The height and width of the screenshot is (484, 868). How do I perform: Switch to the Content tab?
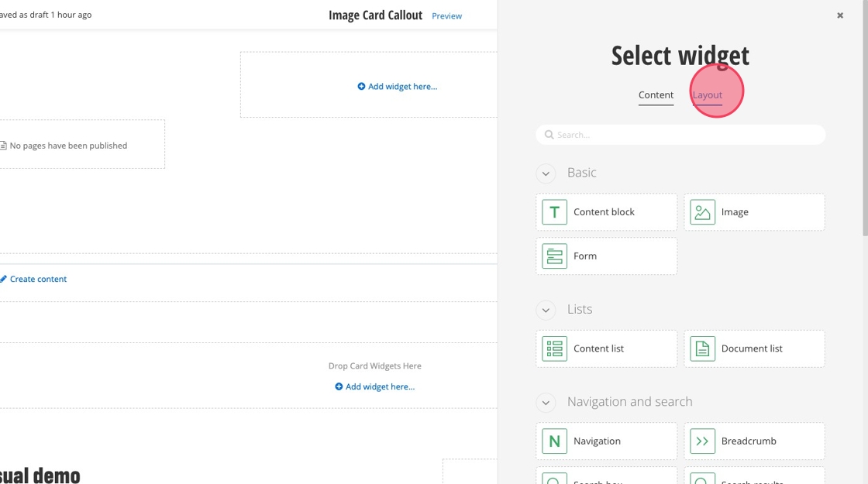pos(656,95)
